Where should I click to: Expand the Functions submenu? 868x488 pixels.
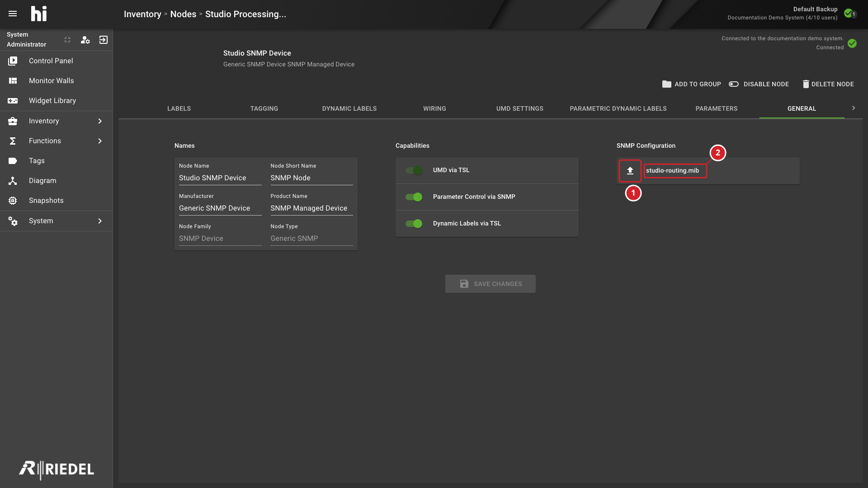click(x=100, y=141)
